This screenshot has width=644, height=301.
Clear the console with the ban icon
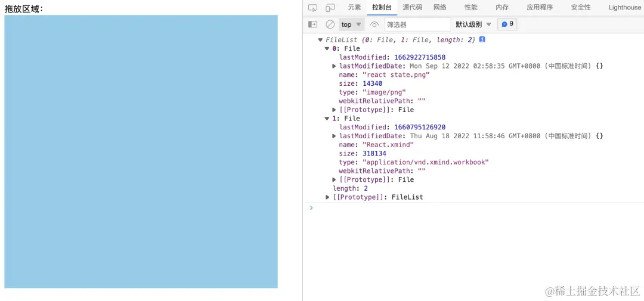(x=330, y=24)
